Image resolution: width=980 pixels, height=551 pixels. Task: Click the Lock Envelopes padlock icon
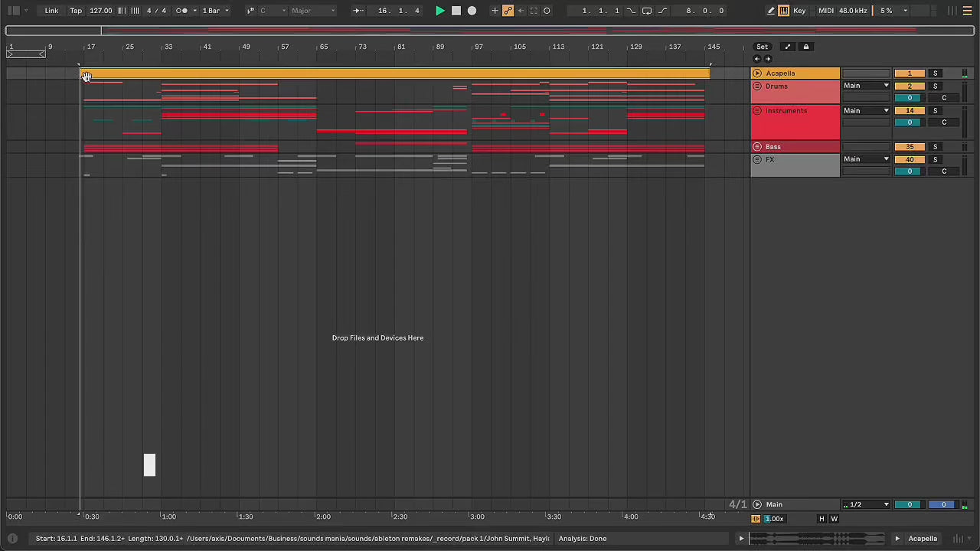[805, 47]
